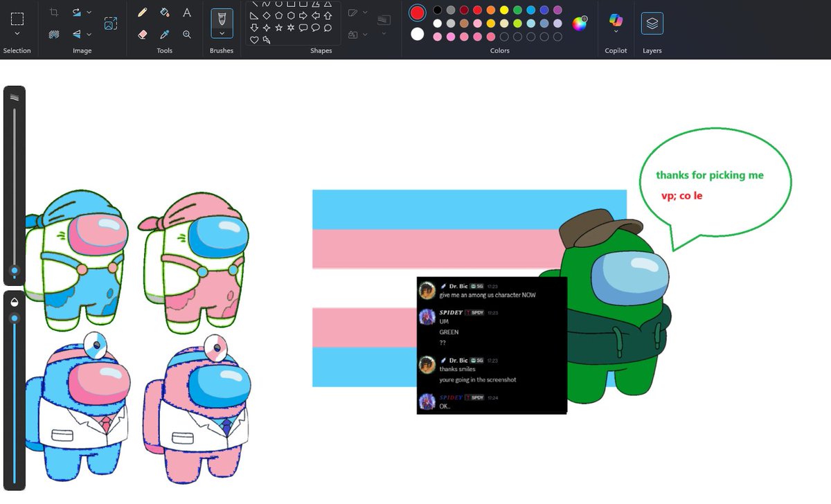
Task: Pick the orange color swatch
Action: tap(491, 10)
